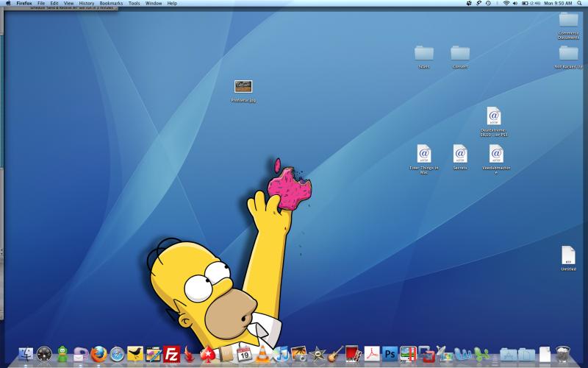Select the DealExtreme web location file
The height and width of the screenshot is (368, 588).
click(494, 116)
